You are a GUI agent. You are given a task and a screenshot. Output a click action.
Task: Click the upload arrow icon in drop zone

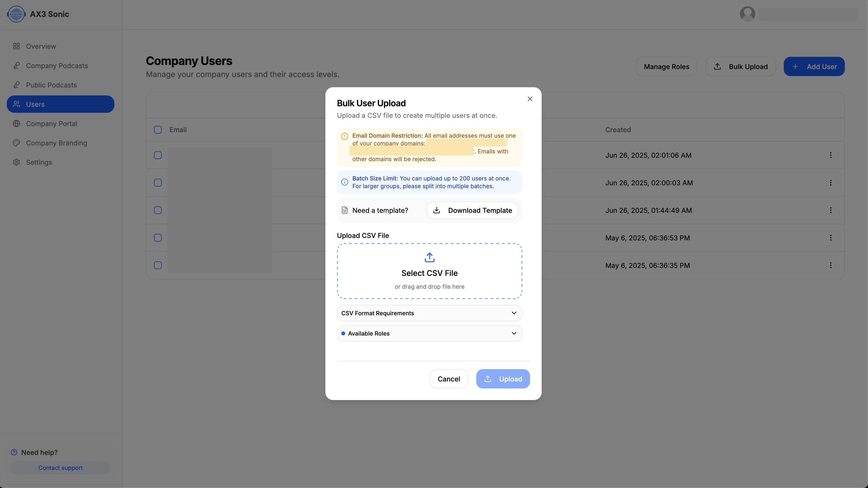click(429, 257)
